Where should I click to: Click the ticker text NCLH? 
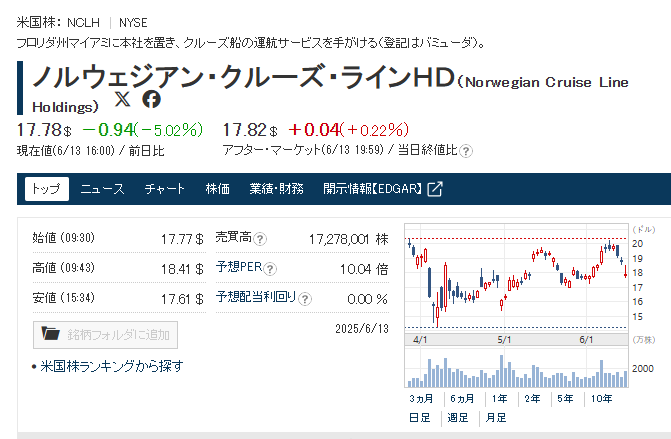click(83, 23)
